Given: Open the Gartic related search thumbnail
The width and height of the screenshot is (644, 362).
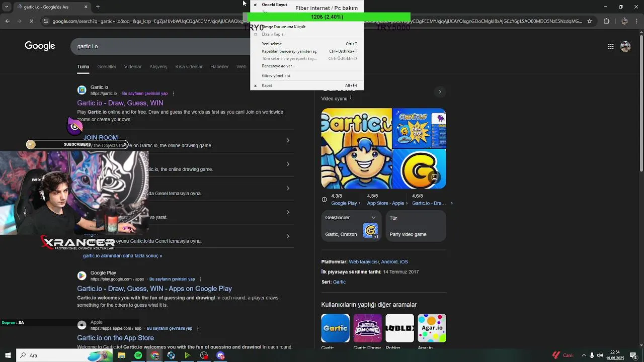Looking at the screenshot, I should coord(335,328).
